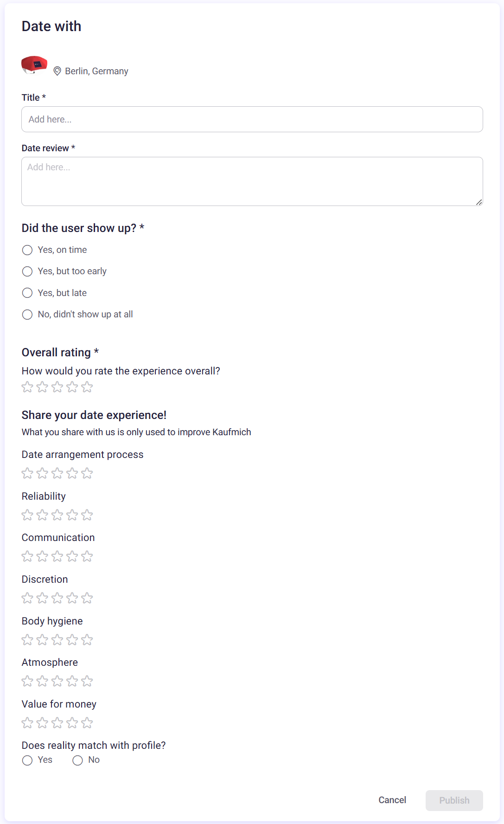Viewport: 504px width, 824px height.
Task: Set Atmosphere rating to three stars
Action: (57, 681)
